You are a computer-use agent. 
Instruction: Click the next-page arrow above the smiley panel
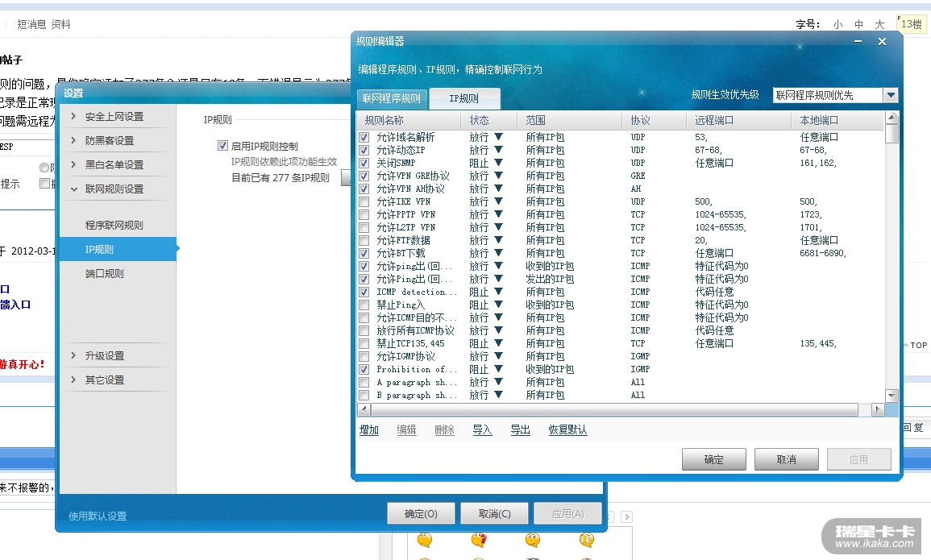coord(626,516)
